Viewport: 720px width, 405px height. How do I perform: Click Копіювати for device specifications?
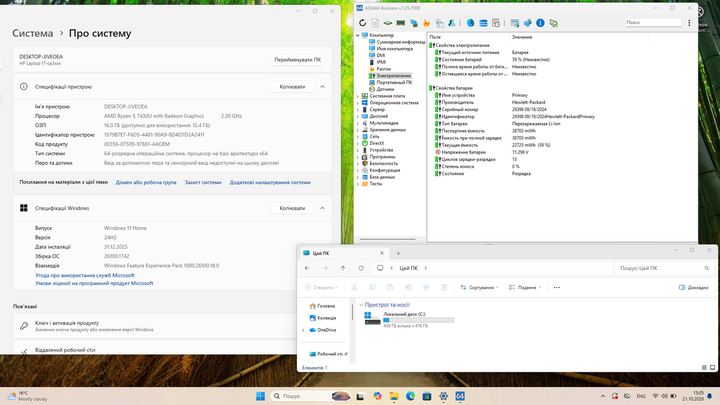click(x=292, y=87)
